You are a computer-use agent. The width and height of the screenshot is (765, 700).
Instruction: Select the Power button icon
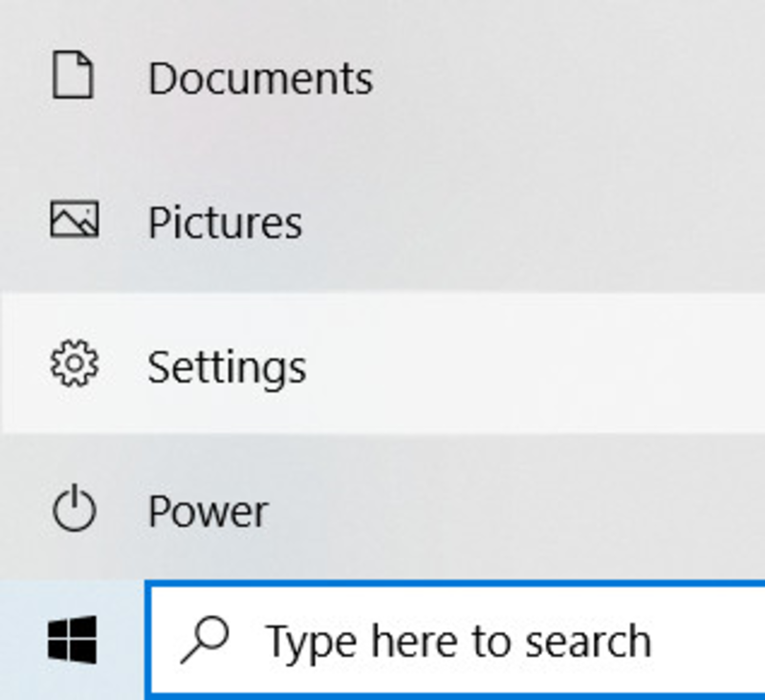click(75, 508)
